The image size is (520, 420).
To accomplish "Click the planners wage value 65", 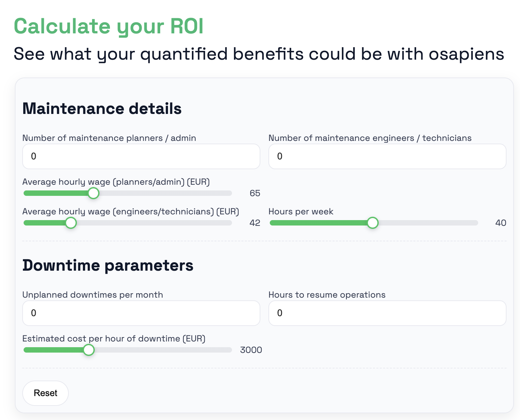I will 255,193.
